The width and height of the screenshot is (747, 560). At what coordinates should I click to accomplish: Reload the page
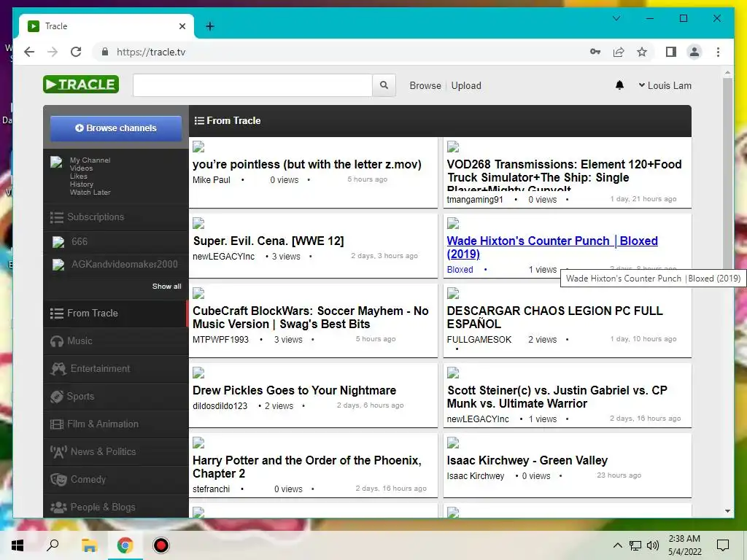[76, 52]
